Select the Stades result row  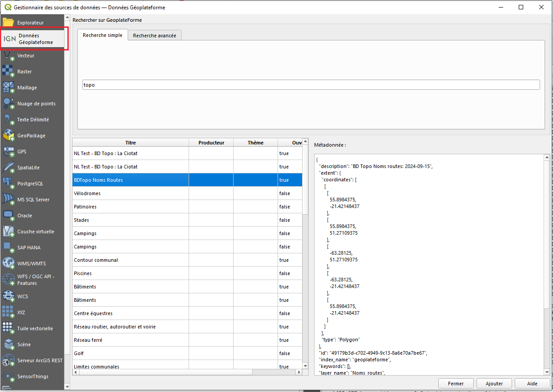coord(187,220)
